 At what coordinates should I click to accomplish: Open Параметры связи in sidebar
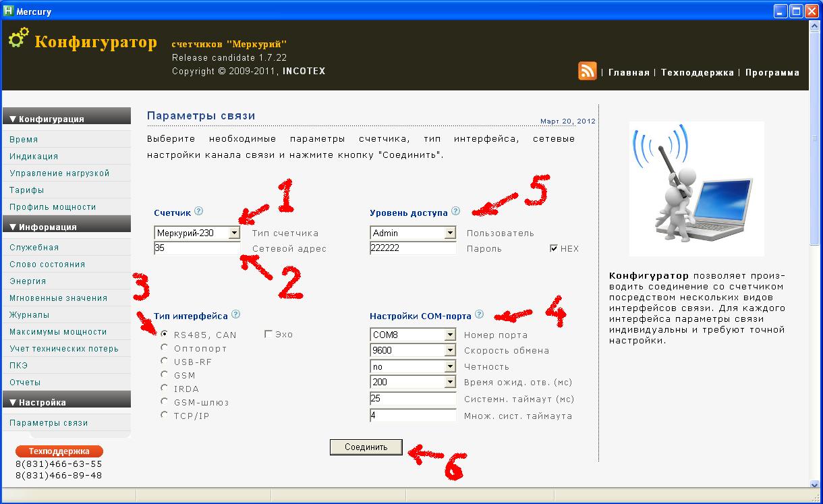pos(49,422)
